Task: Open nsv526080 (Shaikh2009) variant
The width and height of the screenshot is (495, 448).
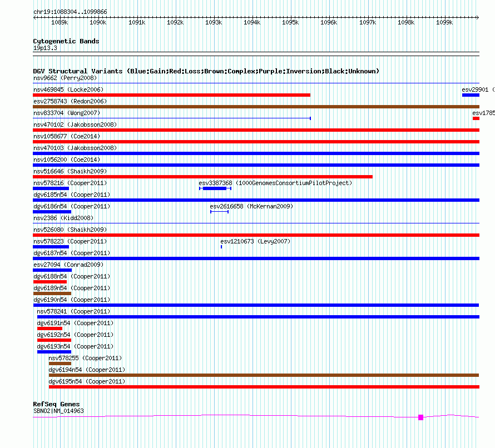Action: tap(70, 230)
